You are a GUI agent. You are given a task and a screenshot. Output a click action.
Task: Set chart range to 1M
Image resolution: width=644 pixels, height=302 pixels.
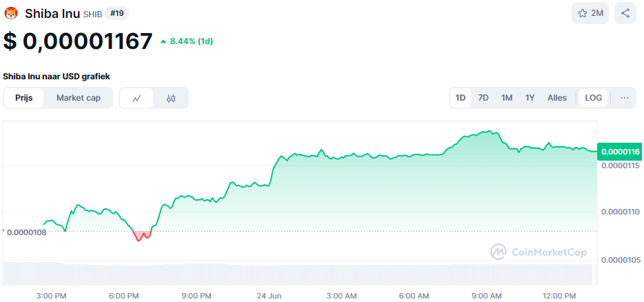coord(507,98)
